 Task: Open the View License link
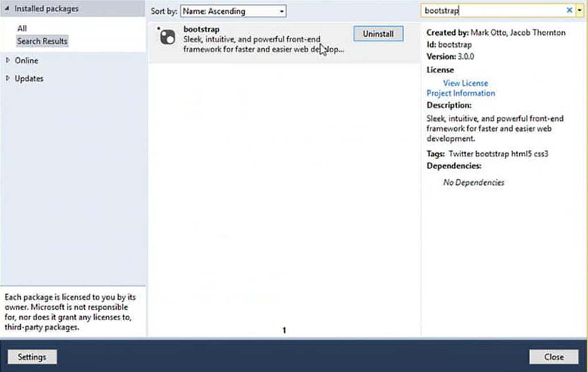(x=465, y=83)
